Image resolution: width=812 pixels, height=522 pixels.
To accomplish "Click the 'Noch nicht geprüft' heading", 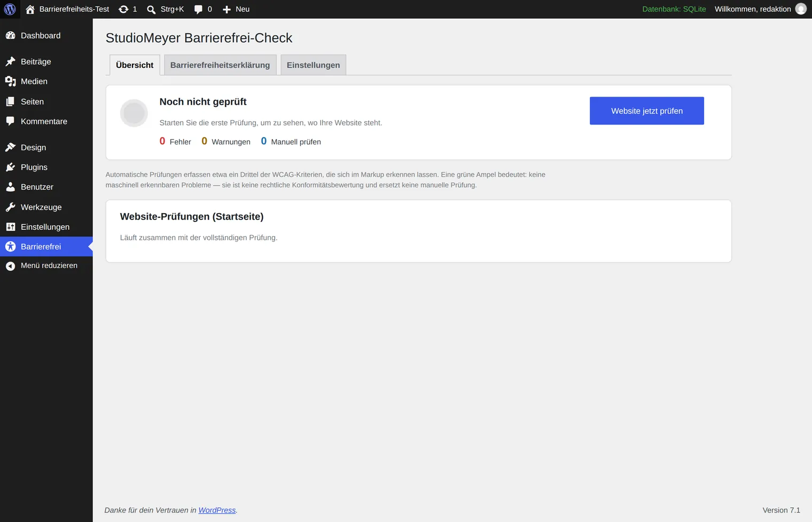I will [203, 102].
